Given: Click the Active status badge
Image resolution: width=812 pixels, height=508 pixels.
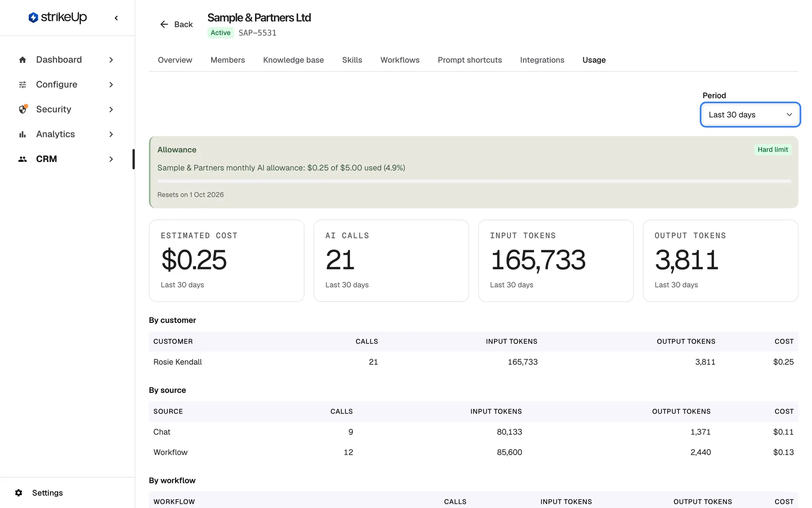Looking at the screenshot, I should (221, 33).
